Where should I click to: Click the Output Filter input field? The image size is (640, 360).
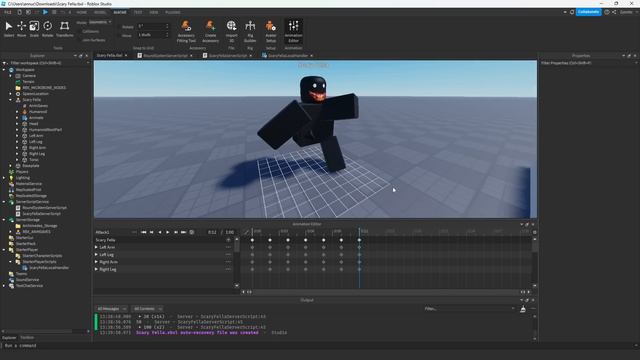(469, 309)
